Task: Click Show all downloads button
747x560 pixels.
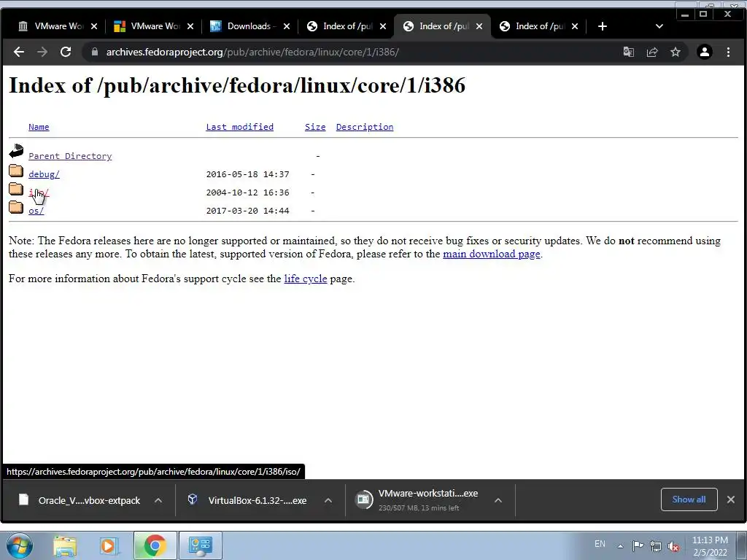Action: 689,499
